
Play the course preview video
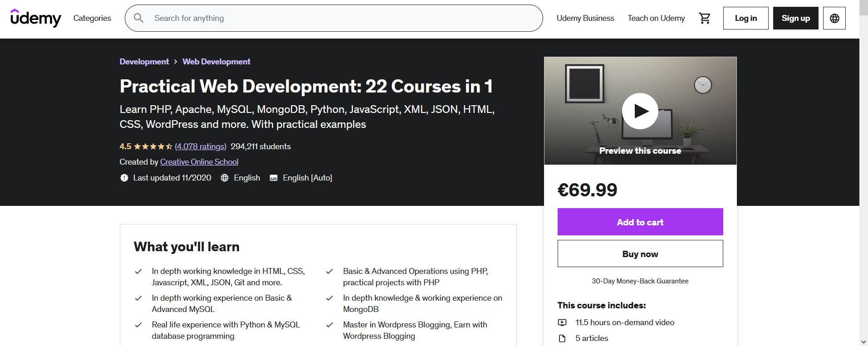click(x=640, y=111)
